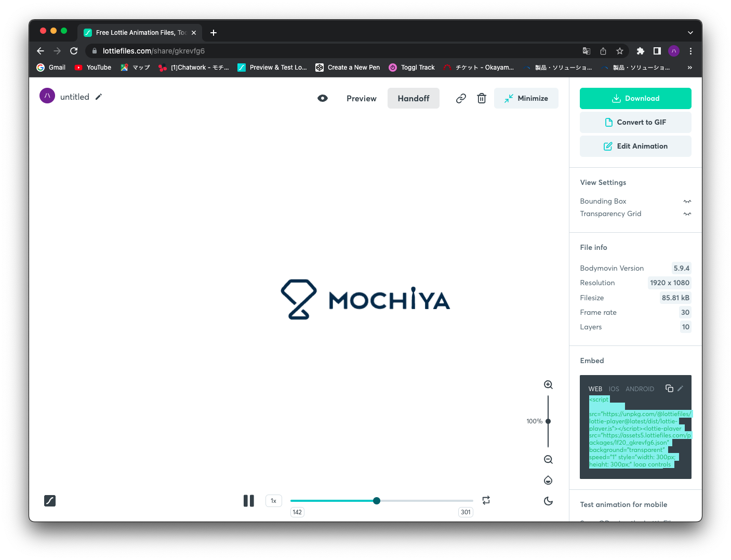731x560 pixels.
Task: Click current frame number 142
Action: tap(297, 512)
